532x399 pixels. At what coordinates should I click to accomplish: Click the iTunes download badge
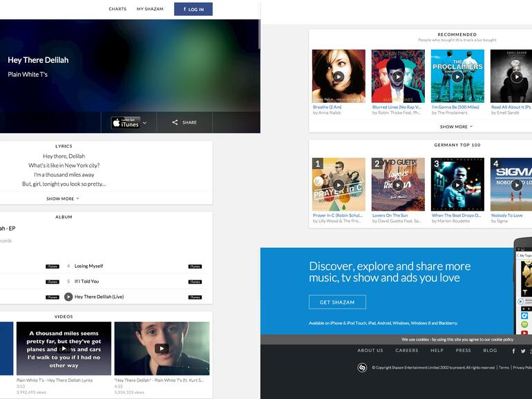(x=126, y=122)
